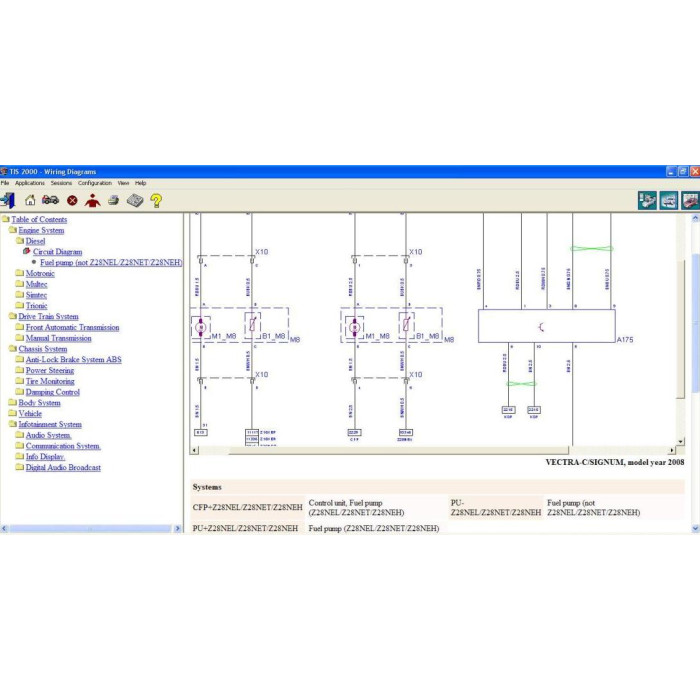Click the Motronic folder icon

pos(20,273)
